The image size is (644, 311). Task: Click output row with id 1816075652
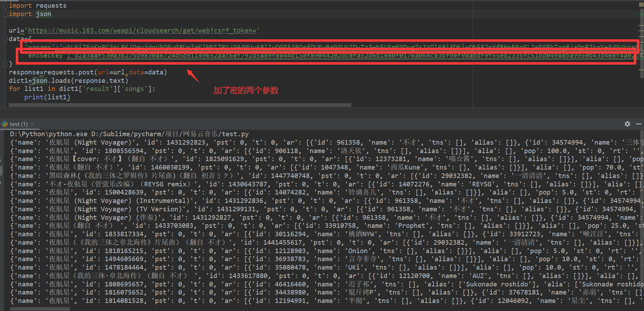[x=327, y=292]
